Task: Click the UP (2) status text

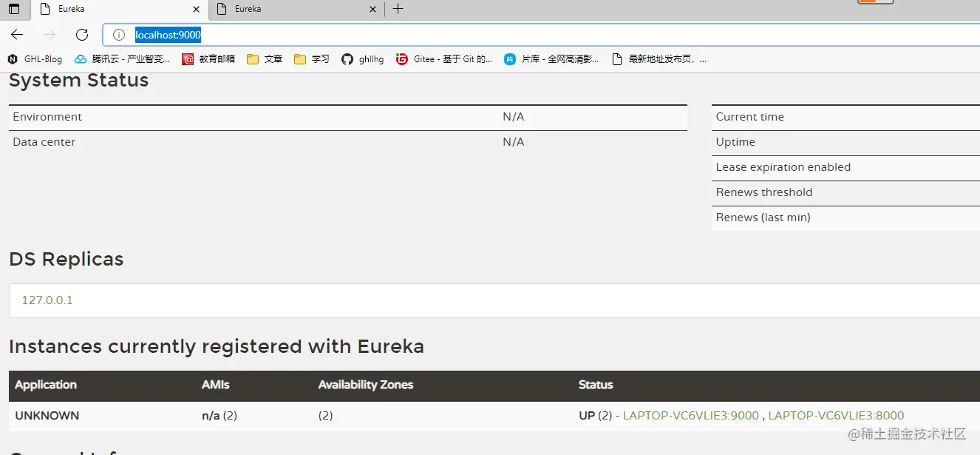Action: point(596,416)
